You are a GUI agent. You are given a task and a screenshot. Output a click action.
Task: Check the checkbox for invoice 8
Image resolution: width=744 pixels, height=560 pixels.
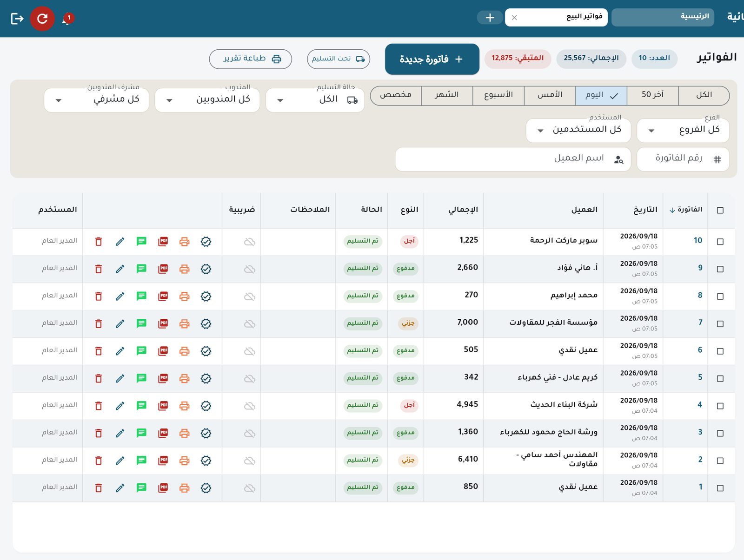coord(720,296)
